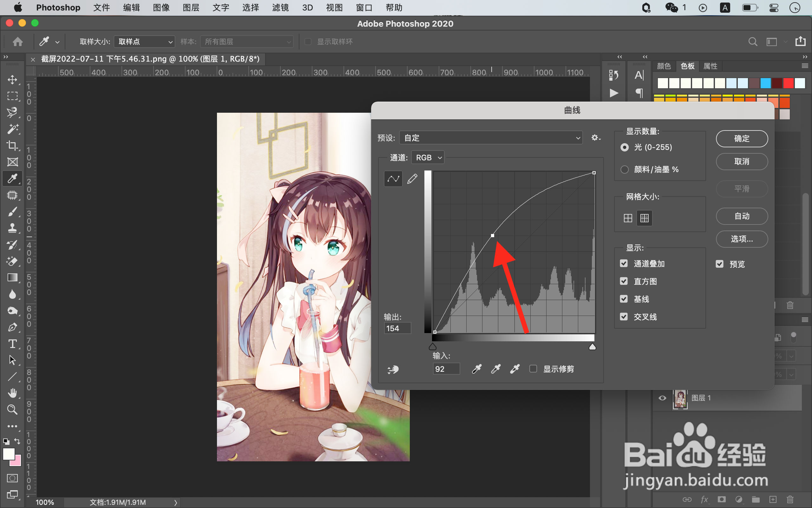Image resolution: width=812 pixels, height=508 pixels.
Task: Choose the pencil draw-curve tool
Action: [x=412, y=179]
